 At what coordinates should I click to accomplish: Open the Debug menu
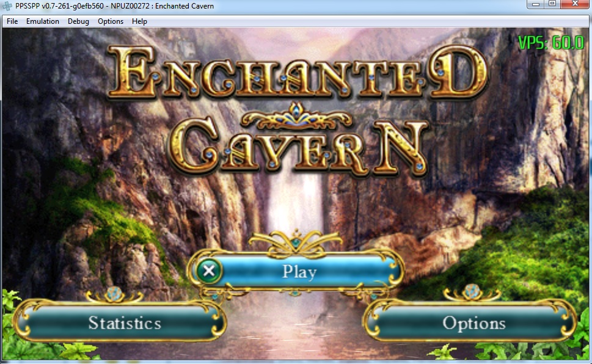click(x=78, y=21)
